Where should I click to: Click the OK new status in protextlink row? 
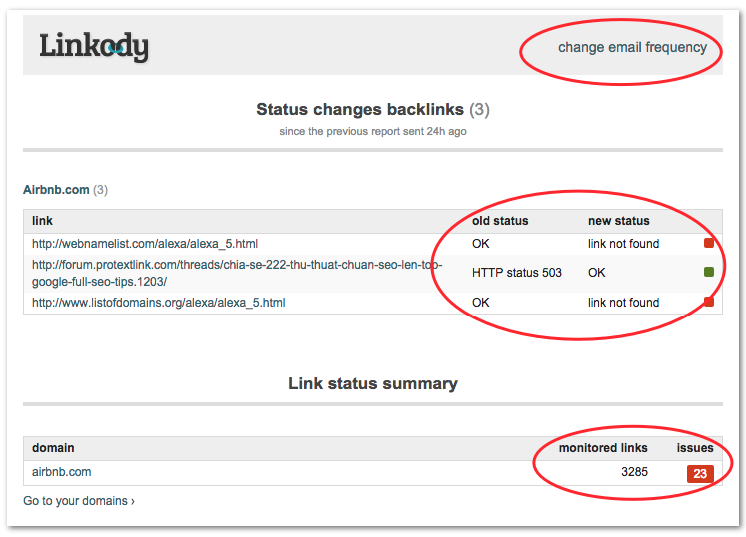coord(597,273)
